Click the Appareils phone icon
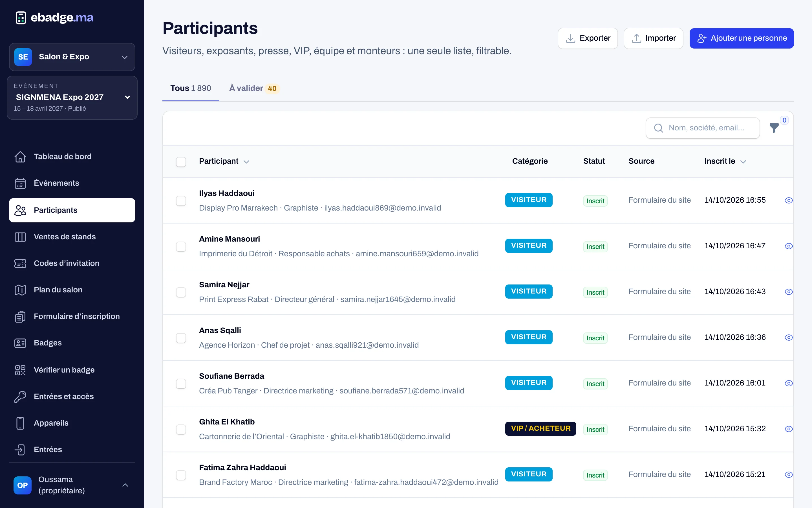The width and height of the screenshot is (812, 508). click(20, 423)
